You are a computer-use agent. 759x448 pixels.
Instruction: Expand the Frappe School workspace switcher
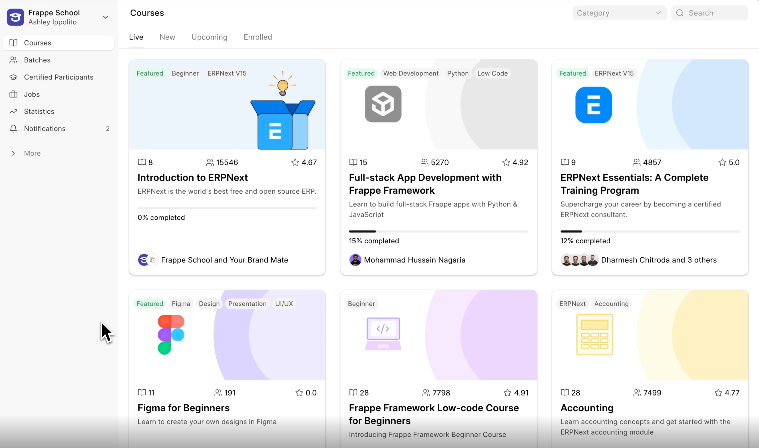(105, 16)
